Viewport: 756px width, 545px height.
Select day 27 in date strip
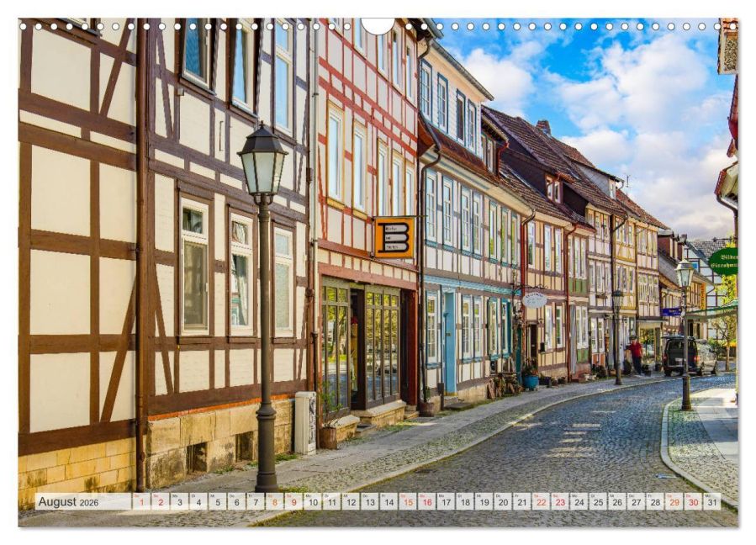(x=637, y=502)
